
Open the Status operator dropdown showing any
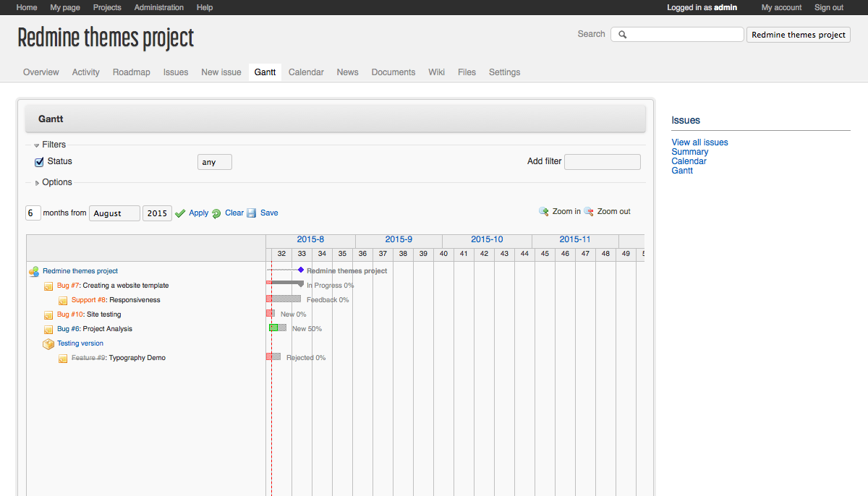pyautogui.click(x=215, y=162)
